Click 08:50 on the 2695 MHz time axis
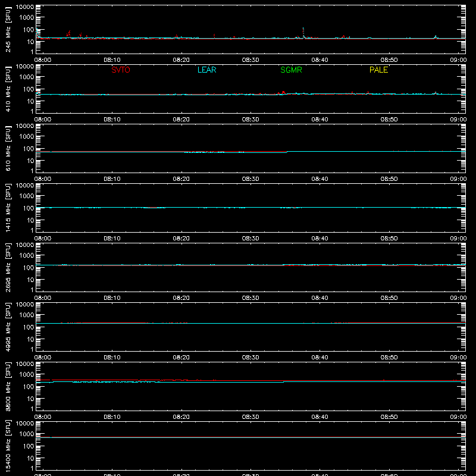 pos(389,298)
